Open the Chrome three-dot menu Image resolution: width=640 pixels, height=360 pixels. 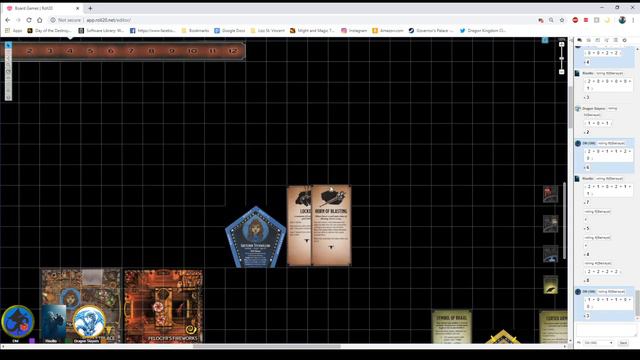633,20
